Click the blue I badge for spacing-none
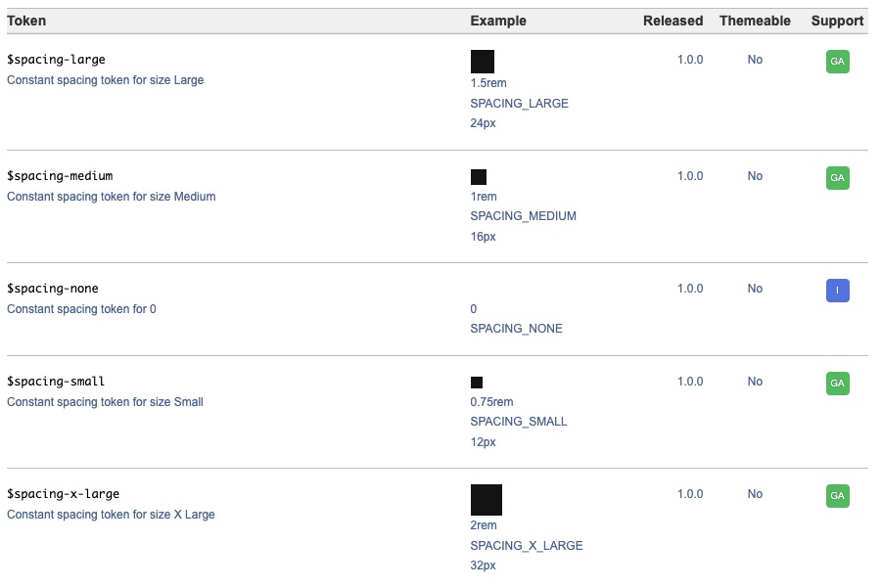The height and width of the screenshot is (588, 881). click(837, 291)
